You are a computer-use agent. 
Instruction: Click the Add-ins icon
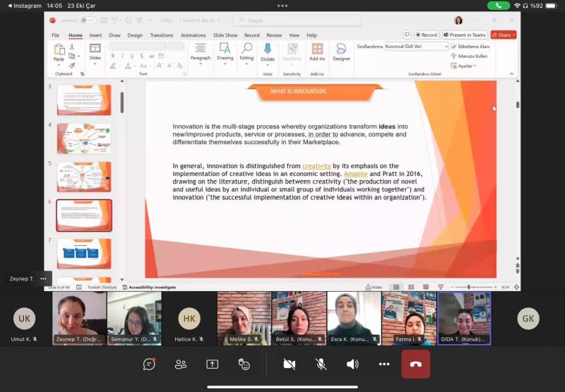pos(317,51)
